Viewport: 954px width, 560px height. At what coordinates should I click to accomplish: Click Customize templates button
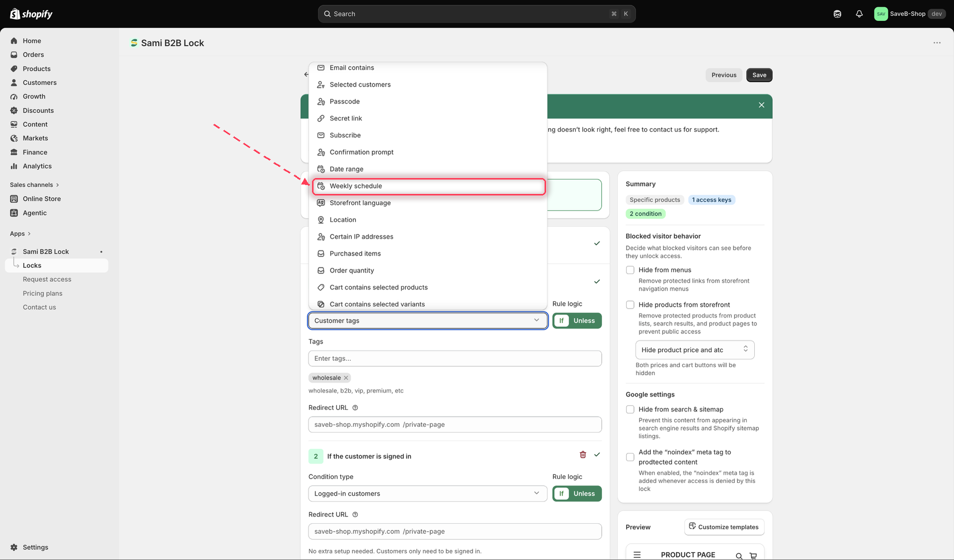pos(724,527)
